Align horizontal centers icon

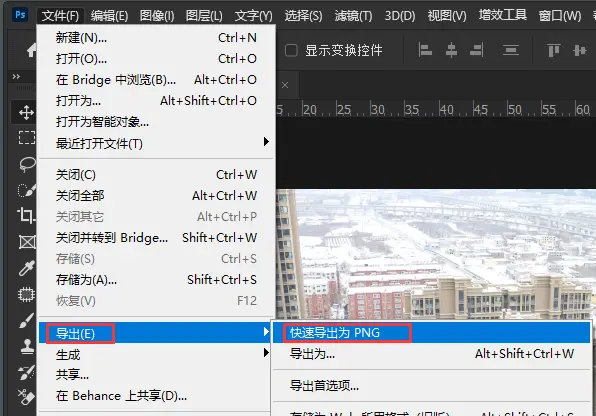coord(451,50)
